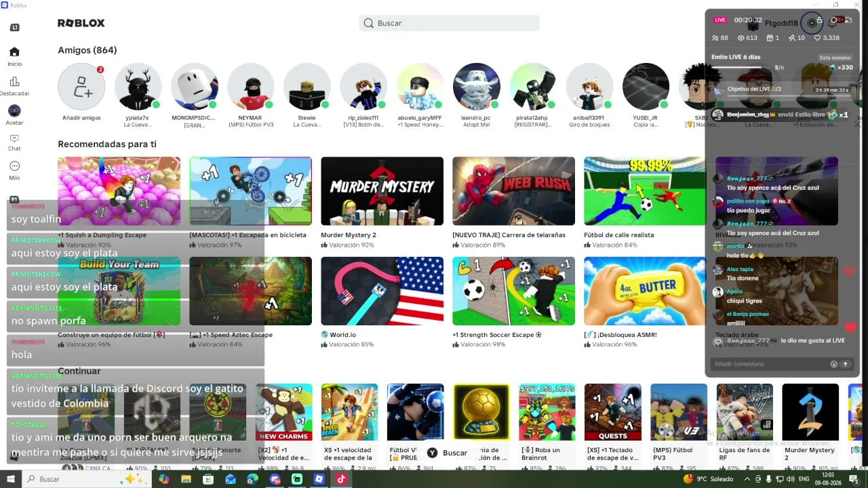The height and width of the screenshot is (488, 868).
Task: Click the gift count icon in LIVE panel
Action: point(773,38)
